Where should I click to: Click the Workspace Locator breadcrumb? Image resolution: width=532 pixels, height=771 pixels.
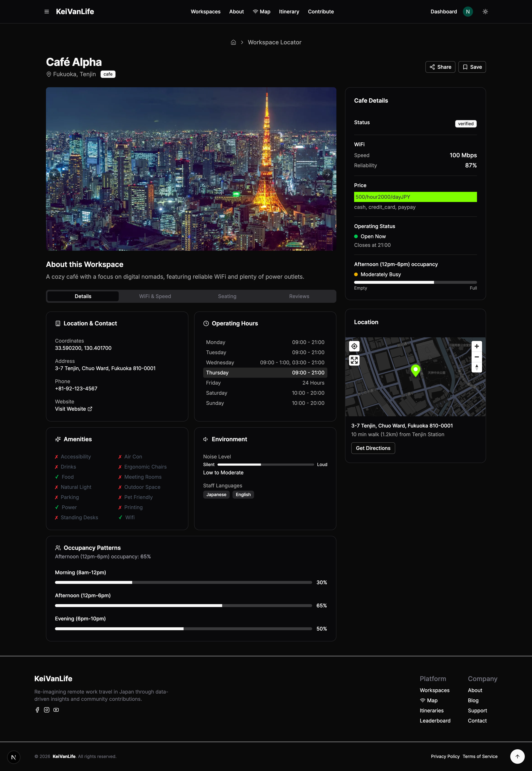click(274, 42)
